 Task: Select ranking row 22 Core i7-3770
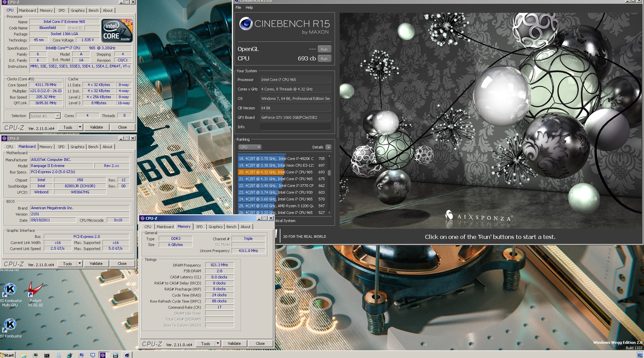[x=282, y=186]
